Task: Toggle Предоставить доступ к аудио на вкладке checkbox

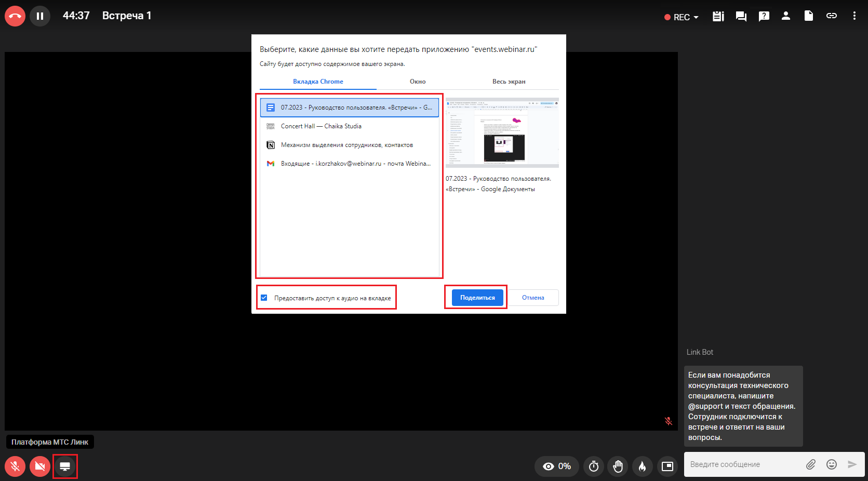Action: (x=264, y=298)
